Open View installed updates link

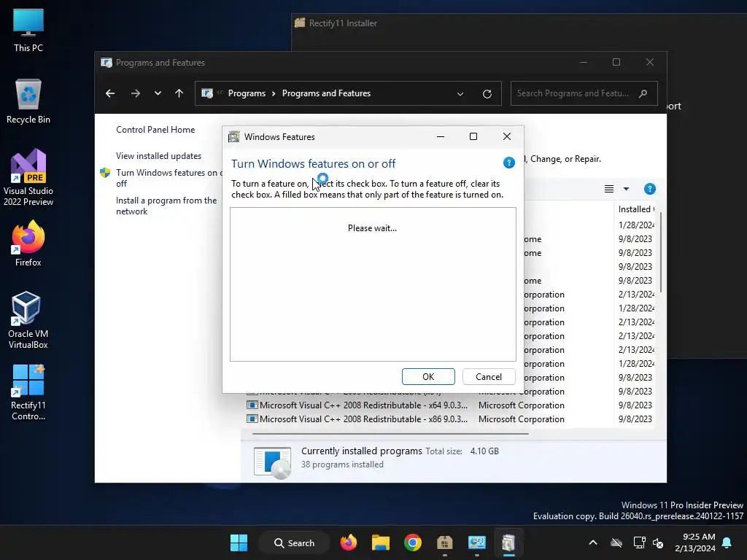pyautogui.click(x=158, y=156)
